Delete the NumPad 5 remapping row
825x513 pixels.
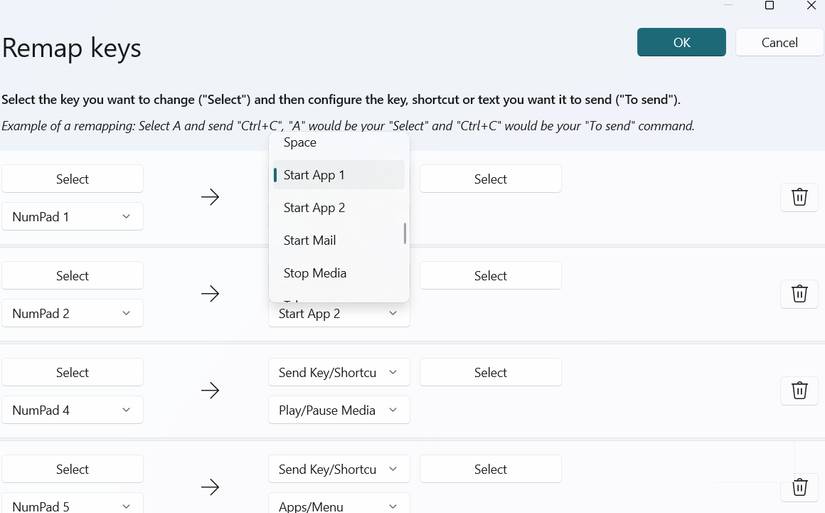click(x=799, y=487)
